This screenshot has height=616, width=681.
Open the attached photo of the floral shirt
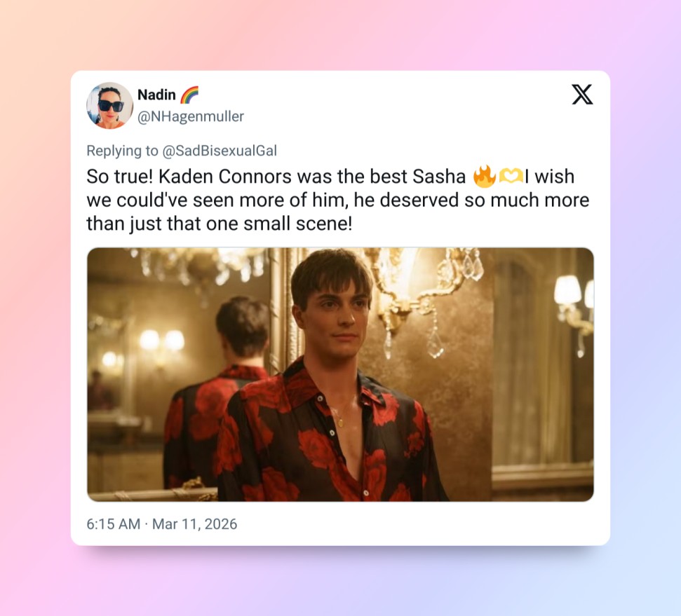pyautogui.click(x=341, y=375)
